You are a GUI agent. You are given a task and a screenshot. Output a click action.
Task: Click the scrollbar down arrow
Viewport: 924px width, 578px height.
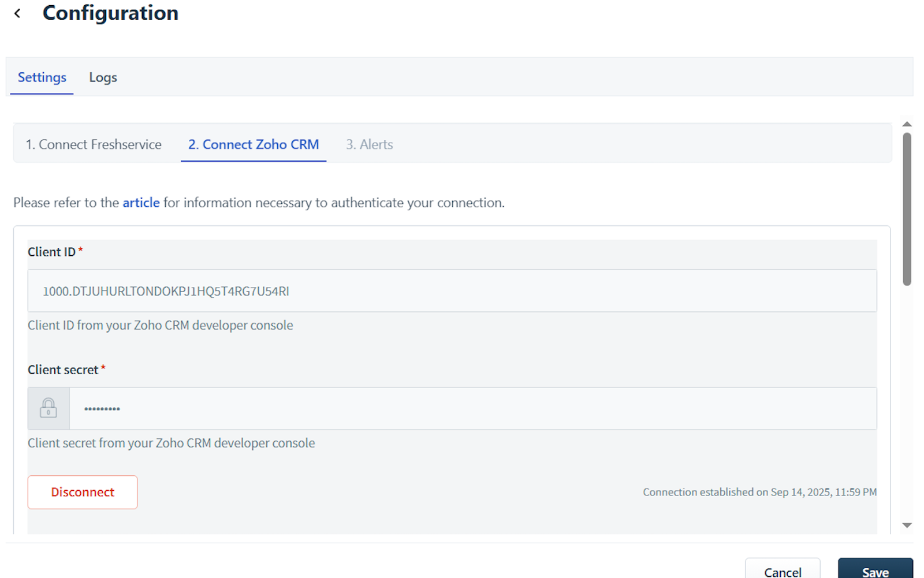click(x=907, y=525)
